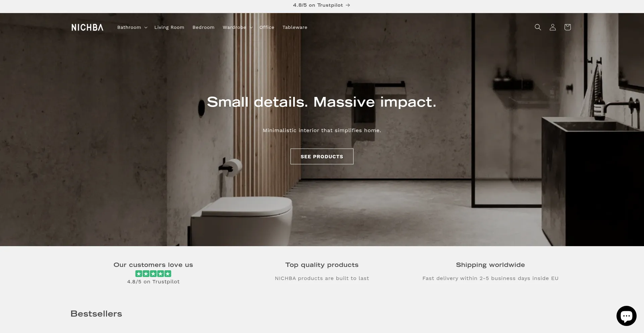Viewport: 644px width, 333px height.
Task: Click the 4.8/5 on Trustpilot text under stars
Action: 153,282
